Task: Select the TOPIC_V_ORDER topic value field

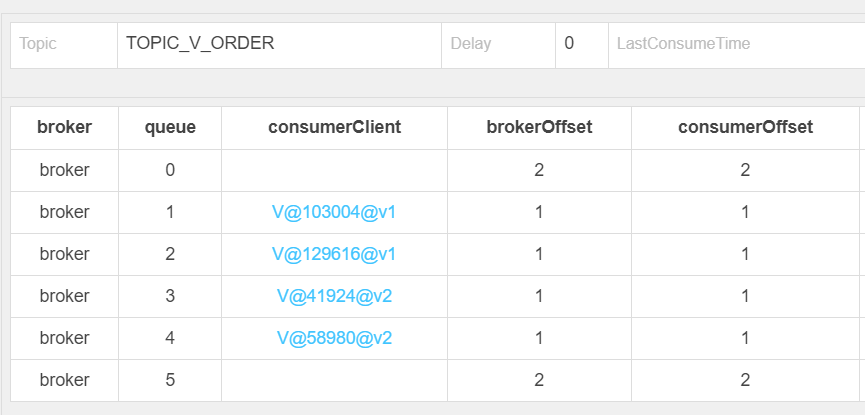Action: pyautogui.click(x=279, y=45)
